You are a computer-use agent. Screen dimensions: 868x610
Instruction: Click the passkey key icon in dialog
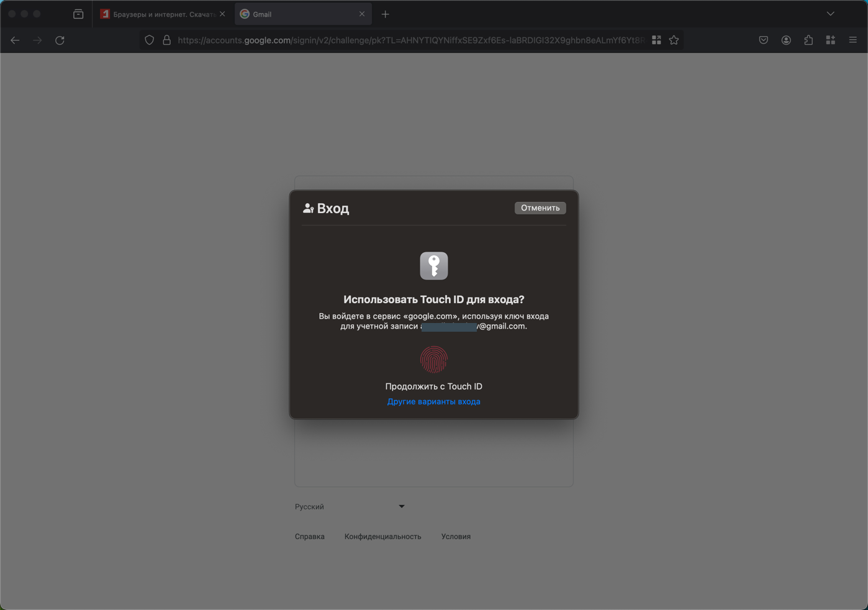[434, 266]
